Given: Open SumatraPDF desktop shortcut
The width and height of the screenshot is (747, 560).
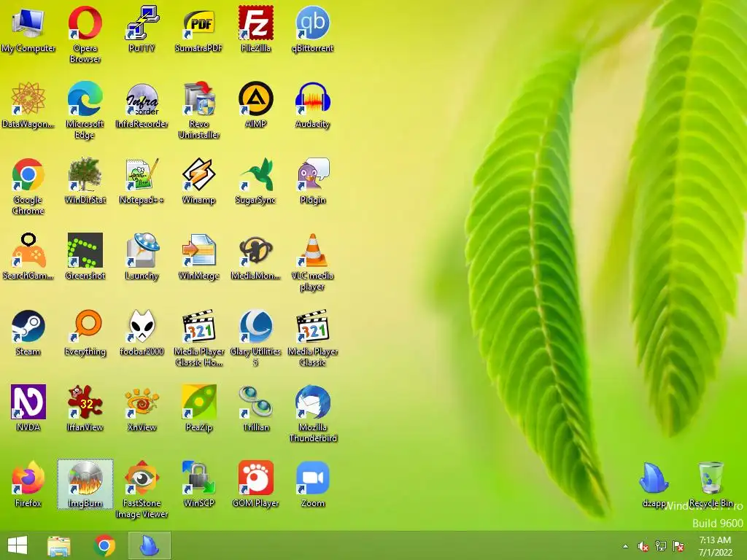Looking at the screenshot, I should (198, 29).
